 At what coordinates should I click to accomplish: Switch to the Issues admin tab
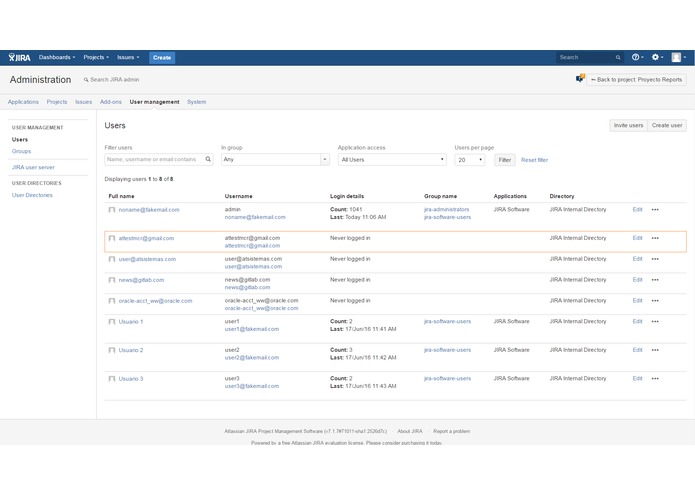point(83,102)
